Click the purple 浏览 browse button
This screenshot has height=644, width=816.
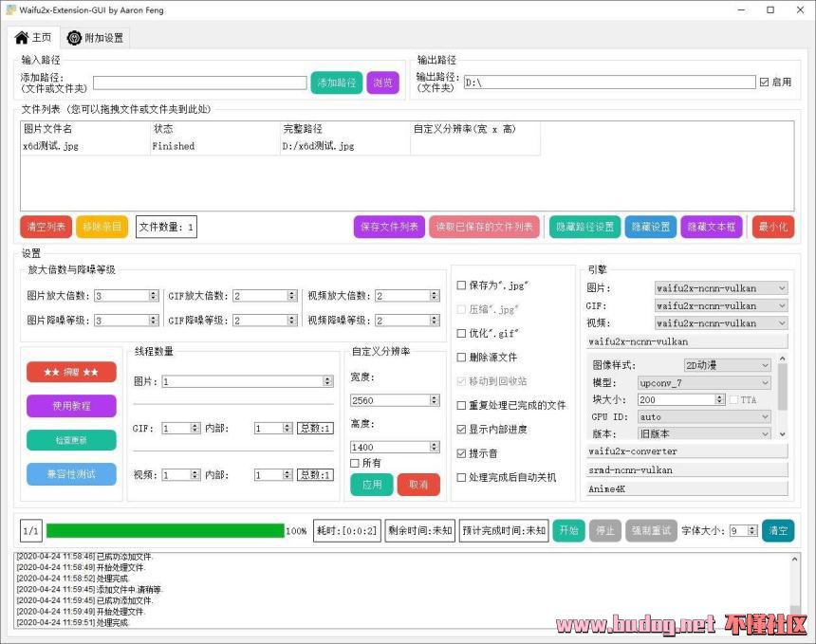383,83
